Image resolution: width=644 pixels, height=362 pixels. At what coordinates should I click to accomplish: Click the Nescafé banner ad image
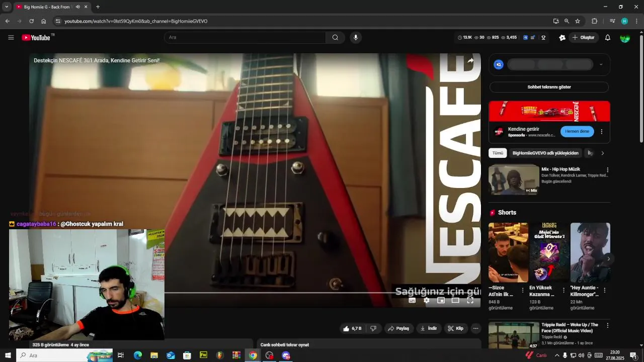(x=549, y=111)
